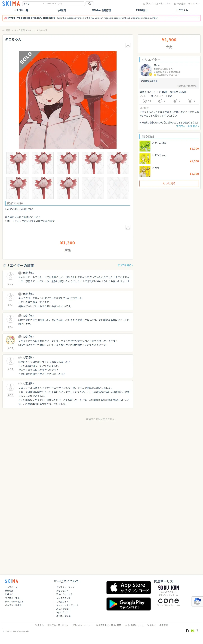203x644 pixels.
Task: Expand the overseas banner chevron arrow
Action: [x=198, y=18]
